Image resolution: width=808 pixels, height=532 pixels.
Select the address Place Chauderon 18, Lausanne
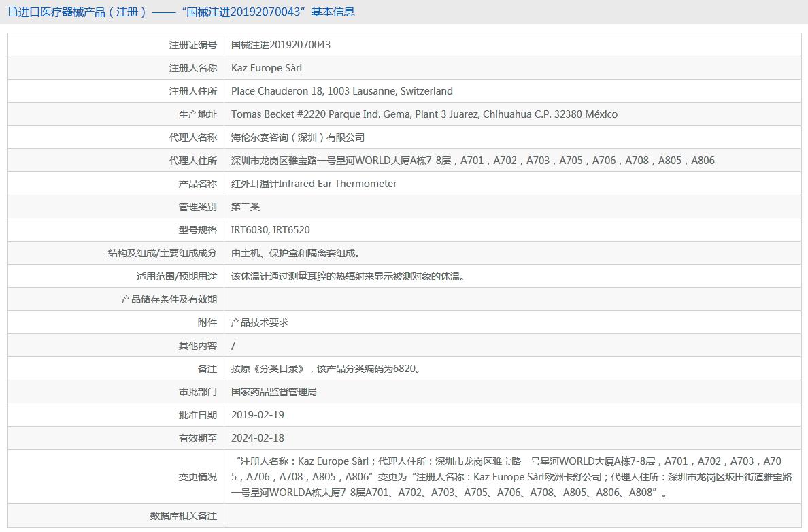(x=341, y=91)
